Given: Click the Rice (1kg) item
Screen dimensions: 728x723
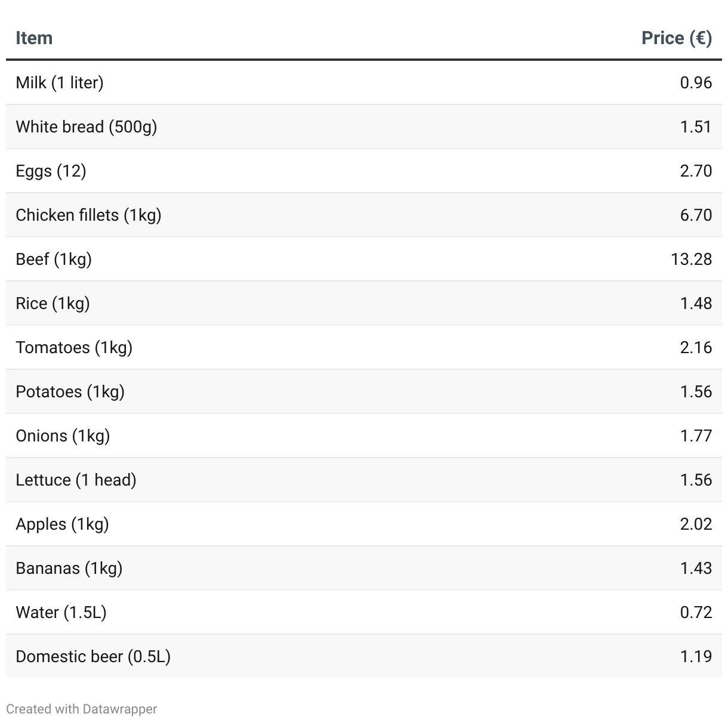Looking at the screenshot, I should click(x=53, y=303).
